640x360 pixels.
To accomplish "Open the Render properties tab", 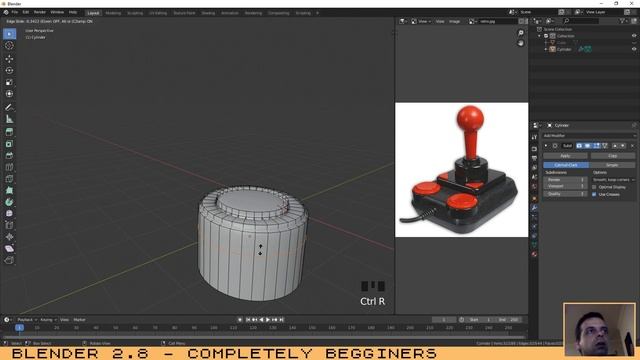I will pyautogui.click(x=534, y=149).
